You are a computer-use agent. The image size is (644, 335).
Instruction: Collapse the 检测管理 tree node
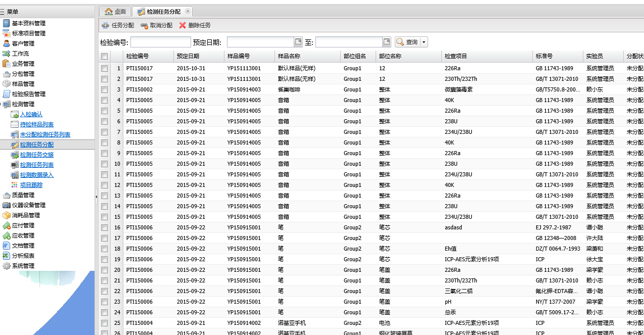click(7, 104)
